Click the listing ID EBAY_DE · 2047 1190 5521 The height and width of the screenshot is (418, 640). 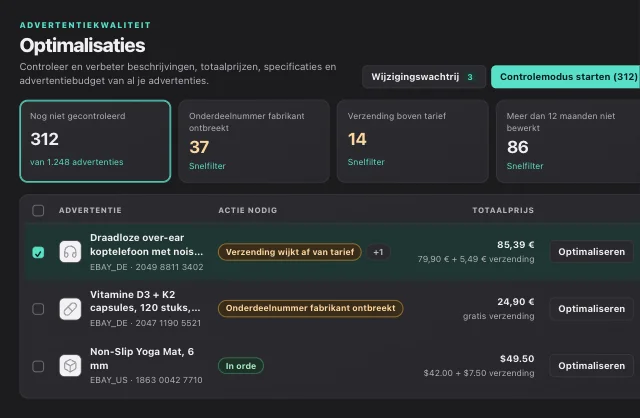coord(145,323)
